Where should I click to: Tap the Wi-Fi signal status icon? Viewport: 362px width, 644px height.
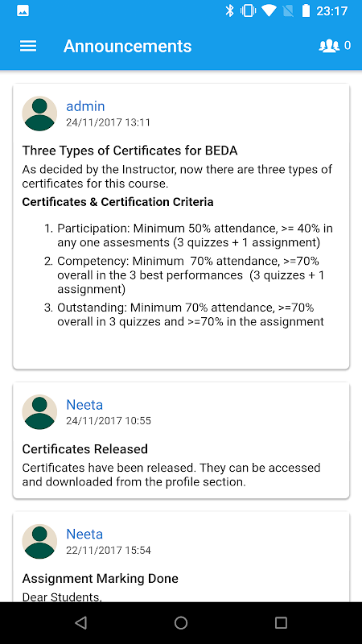269,11
